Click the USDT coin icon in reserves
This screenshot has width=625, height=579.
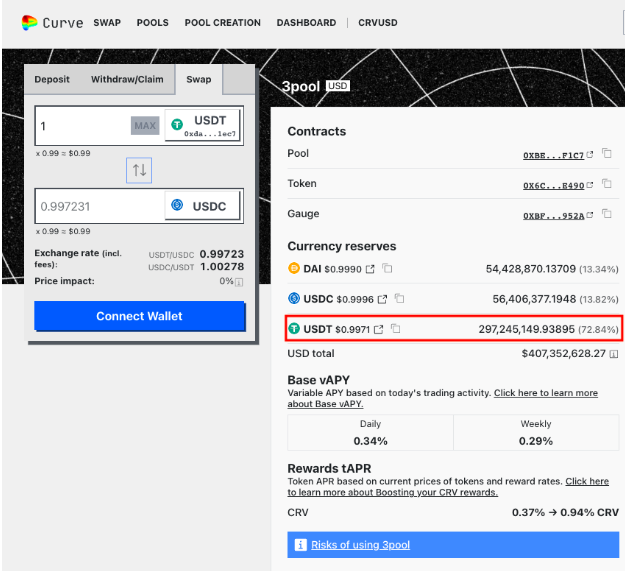[x=294, y=328]
